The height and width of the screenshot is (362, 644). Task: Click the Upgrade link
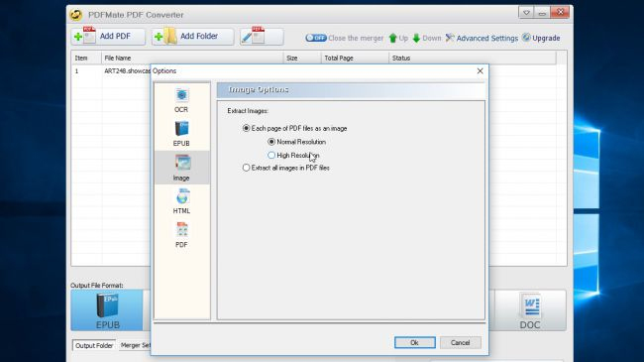pos(541,38)
